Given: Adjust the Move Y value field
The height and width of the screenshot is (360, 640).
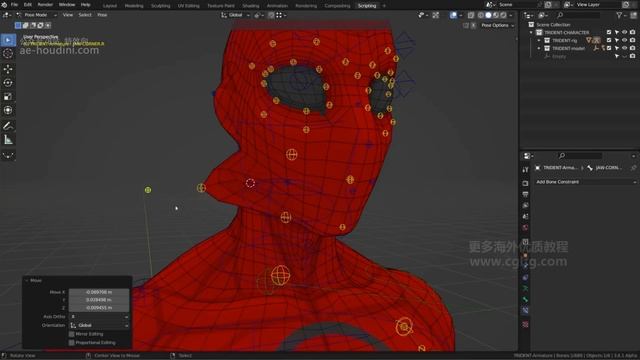Looking at the screenshot, I should point(99,300).
